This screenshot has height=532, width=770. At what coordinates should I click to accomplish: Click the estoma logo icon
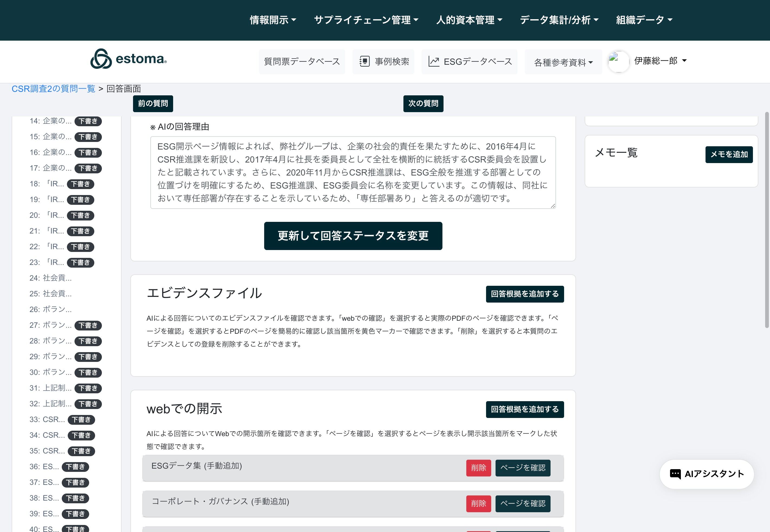101,59
